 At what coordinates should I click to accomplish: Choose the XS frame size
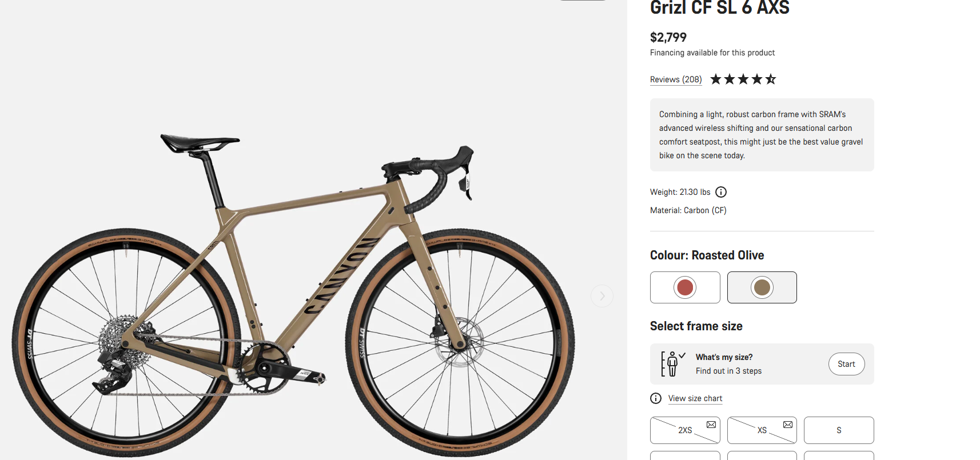point(762,430)
